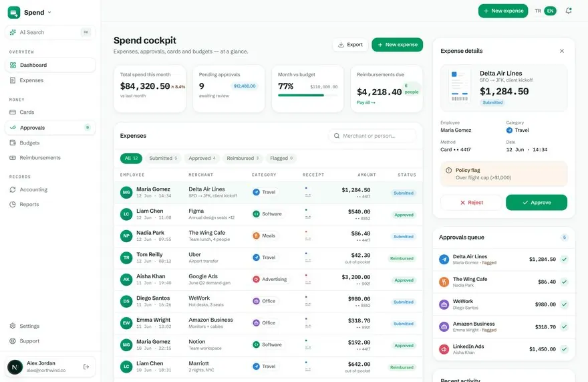Click the Policy flag warning icon
Image resolution: width=588 pixels, height=382 pixels.
[x=448, y=170]
